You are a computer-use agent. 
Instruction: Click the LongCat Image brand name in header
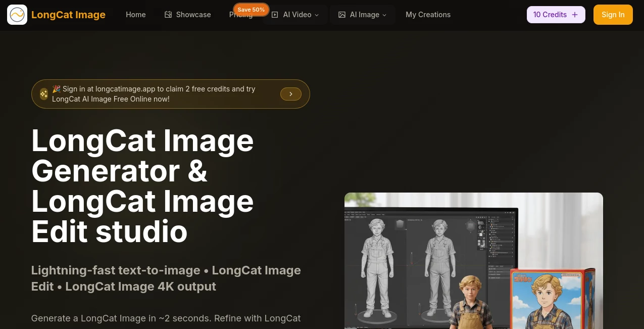tap(68, 15)
